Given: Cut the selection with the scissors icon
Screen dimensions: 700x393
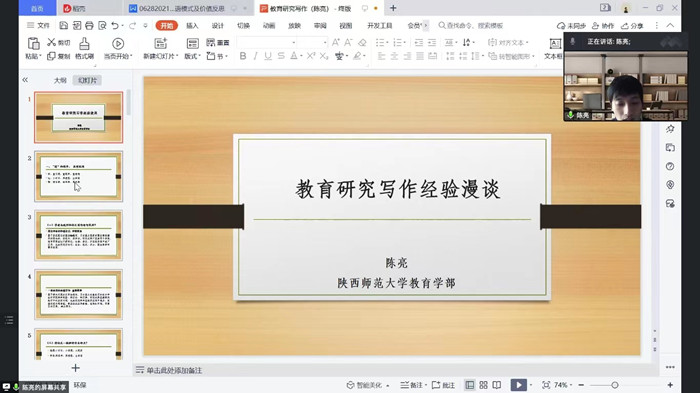Looking at the screenshot, I should tap(52, 42).
